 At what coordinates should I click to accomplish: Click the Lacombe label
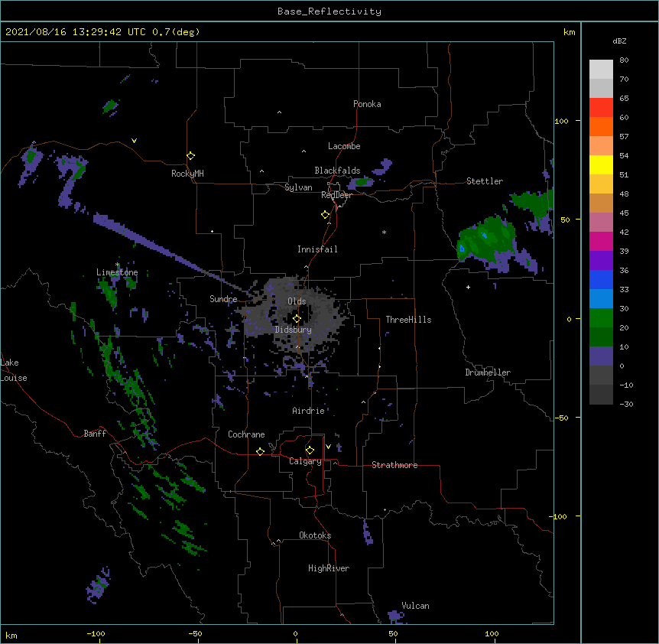tap(344, 146)
